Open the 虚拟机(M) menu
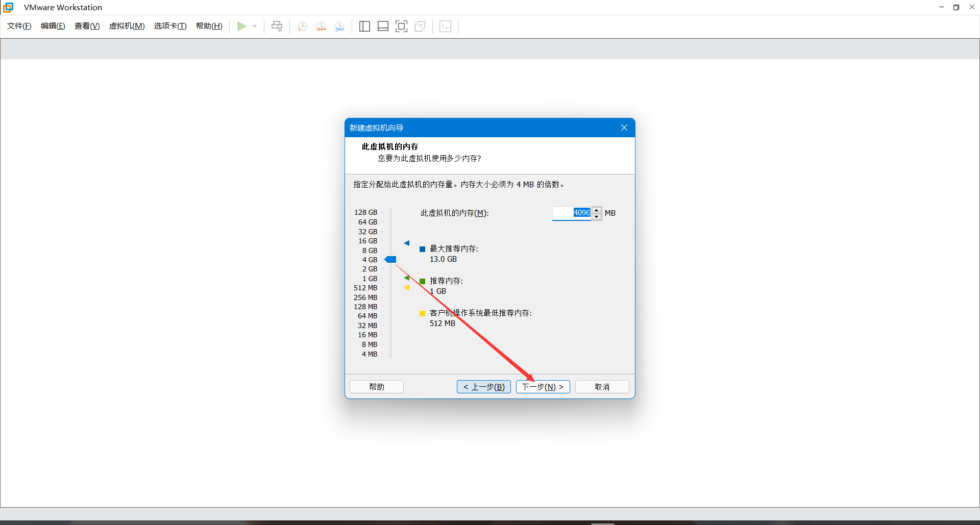 127,26
